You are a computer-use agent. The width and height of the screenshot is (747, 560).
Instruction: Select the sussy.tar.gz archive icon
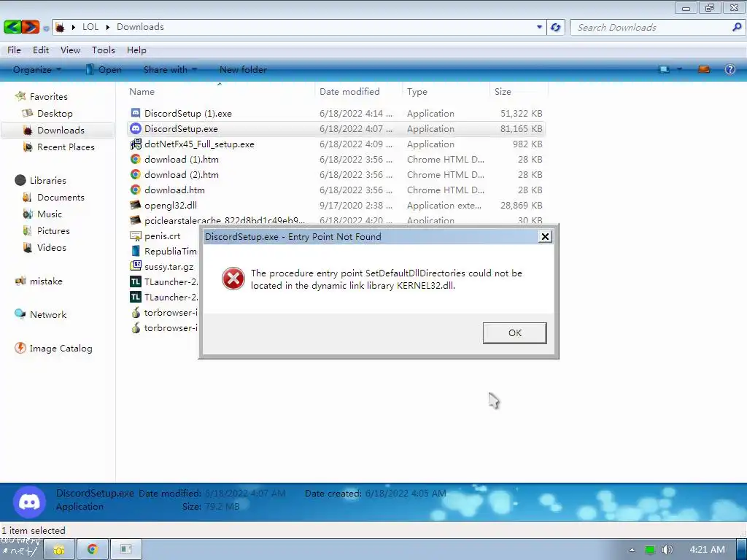tap(136, 266)
